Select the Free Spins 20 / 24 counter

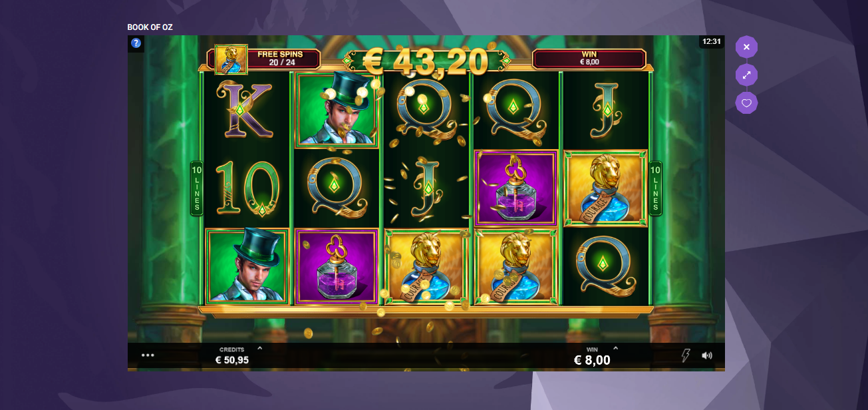coord(280,59)
